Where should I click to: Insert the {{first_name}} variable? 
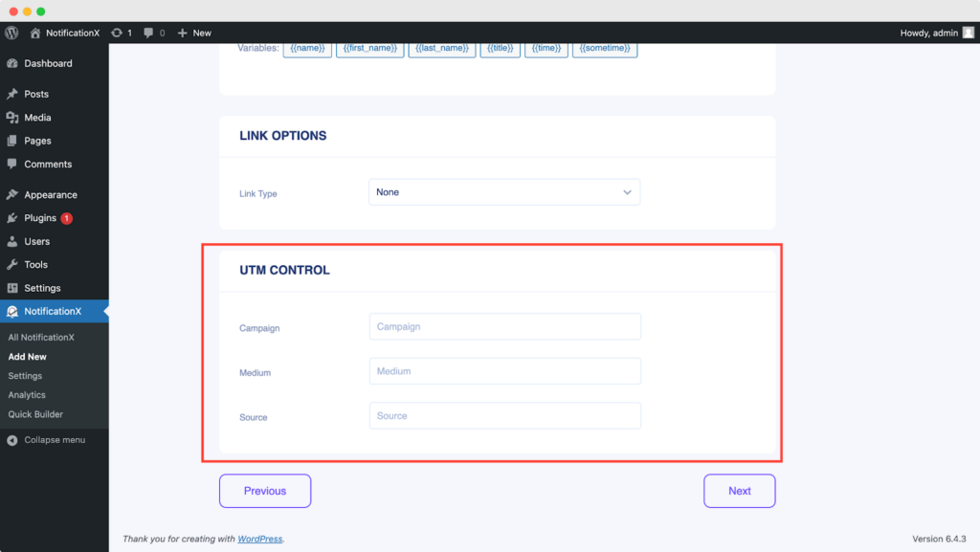click(x=369, y=47)
